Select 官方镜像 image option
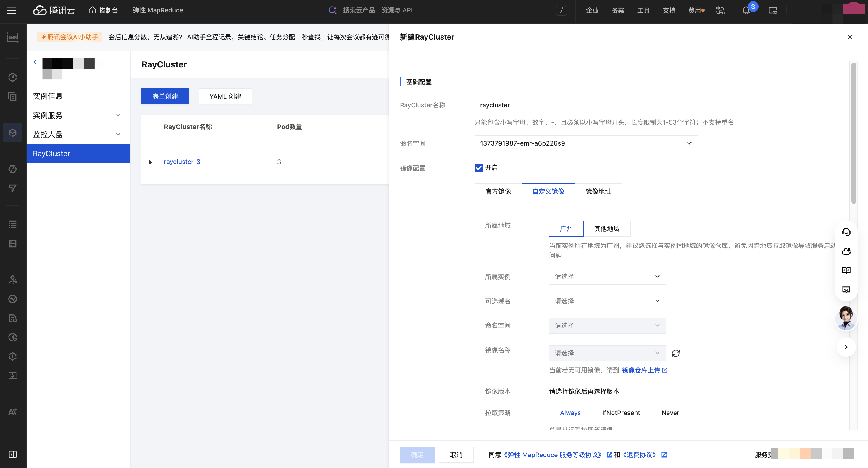The height and width of the screenshot is (468, 868). (x=498, y=191)
